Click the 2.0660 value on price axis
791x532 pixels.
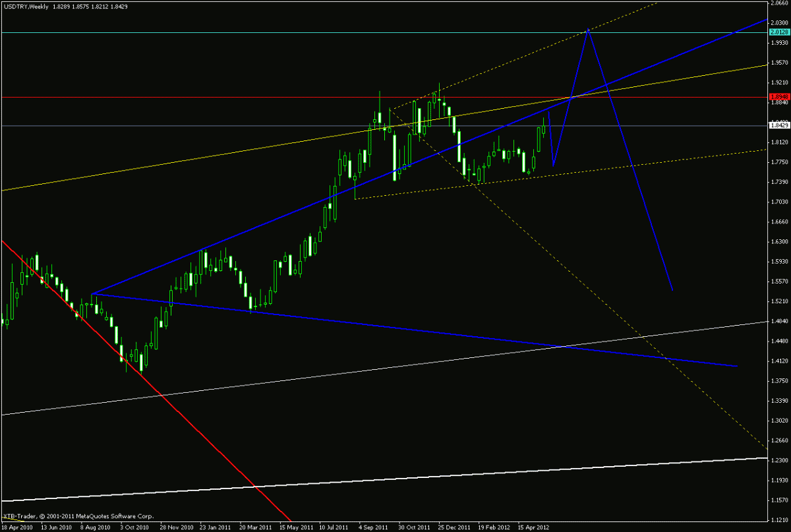(x=778, y=4)
